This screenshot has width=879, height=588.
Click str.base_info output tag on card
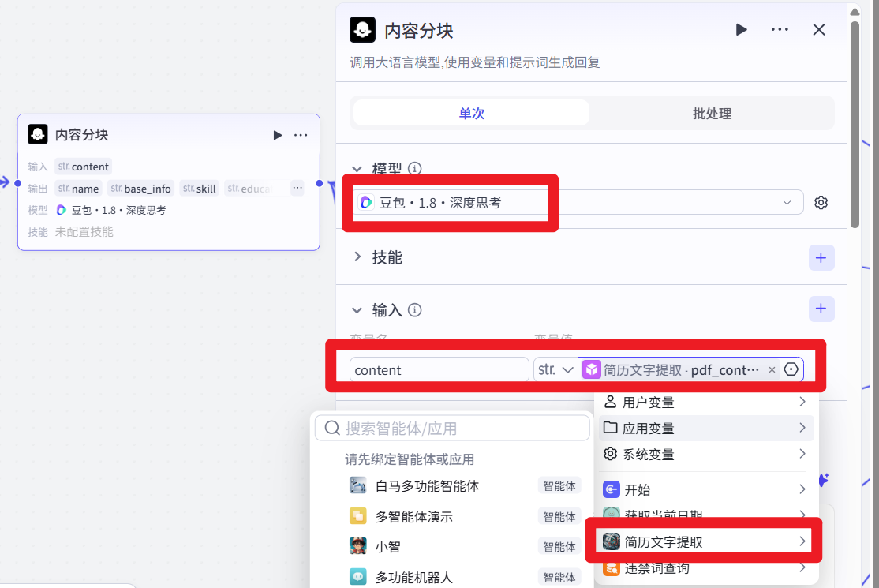click(140, 189)
